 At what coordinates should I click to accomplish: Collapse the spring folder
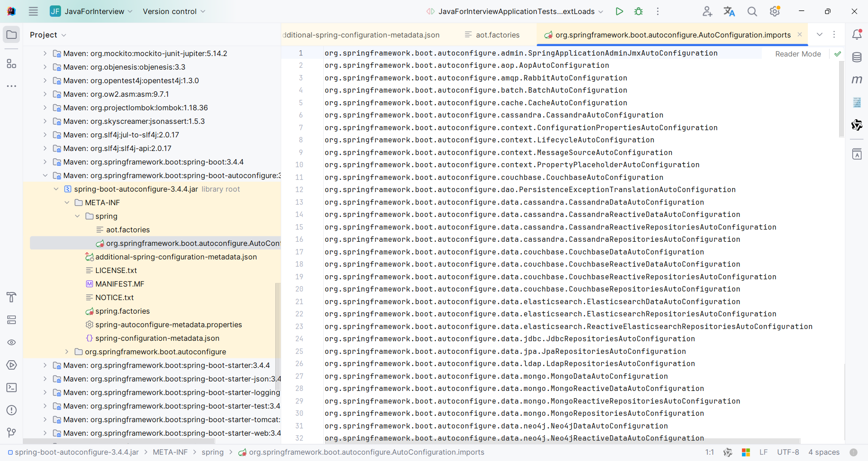pyautogui.click(x=77, y=216)
